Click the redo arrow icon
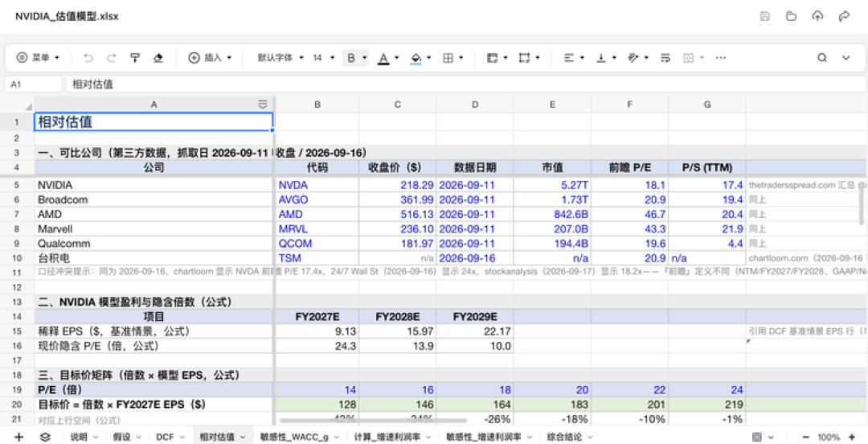Viewport: 868px width, 444px height. point(111,58)
